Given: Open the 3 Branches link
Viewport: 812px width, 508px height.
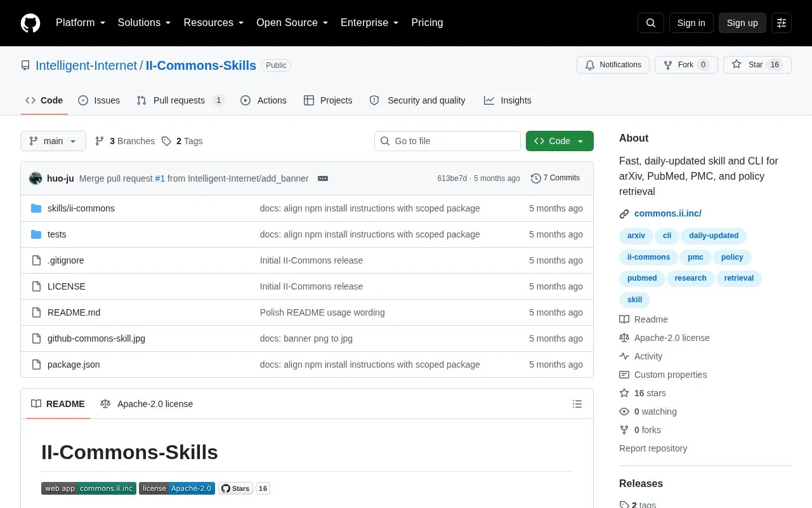Looking at the screenshot, I should click(125, 141).
